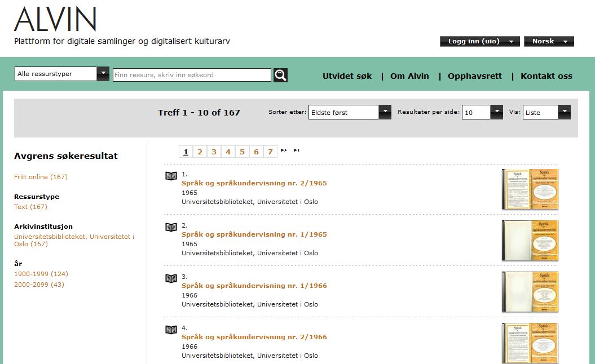
Task: Go to results page 4
Action: (228, 152)
